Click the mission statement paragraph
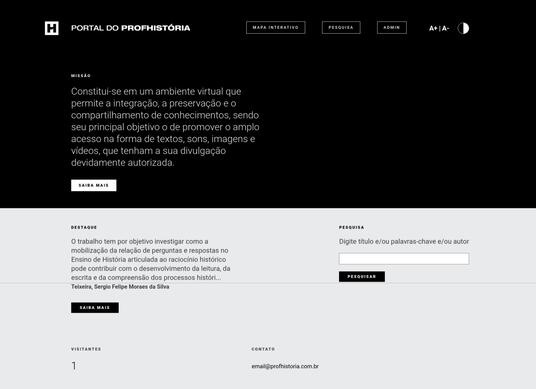Viewport: 536px width, 389px height. [x=165, y=127]
